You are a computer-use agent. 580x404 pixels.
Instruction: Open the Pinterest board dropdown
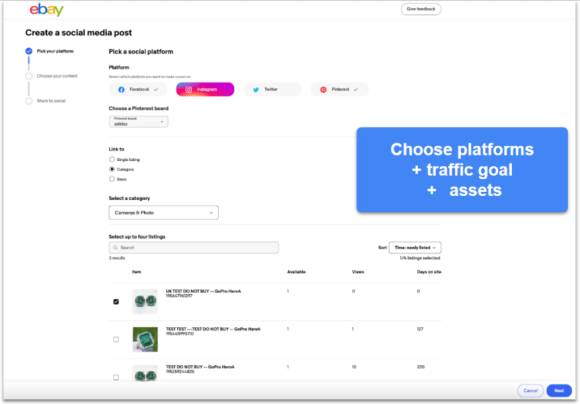point(139,122)
